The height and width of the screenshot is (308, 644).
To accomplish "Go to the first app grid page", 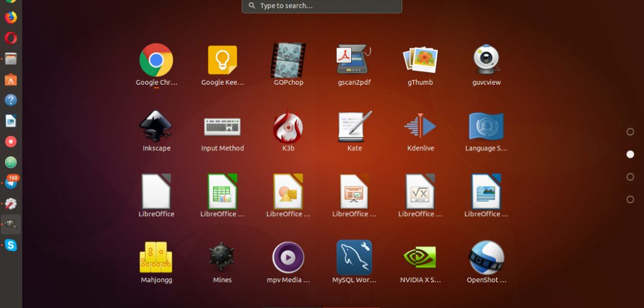I will (630, 132).
